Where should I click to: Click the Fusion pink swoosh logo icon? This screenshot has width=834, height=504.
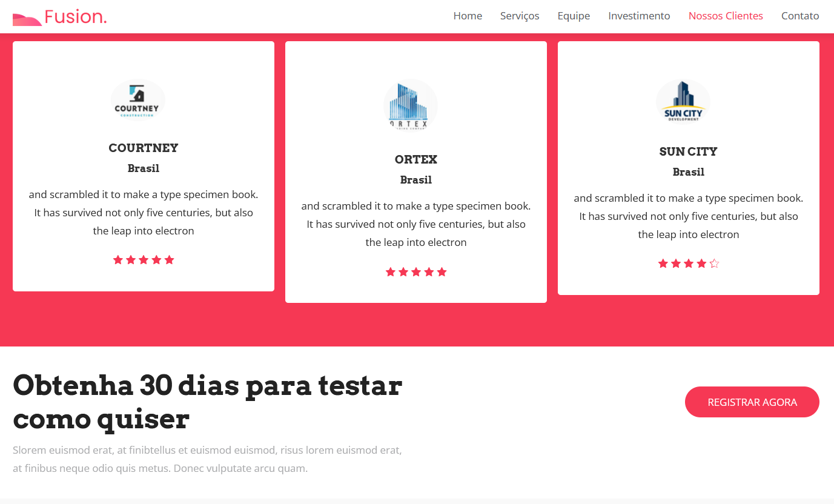pos(27,20)
